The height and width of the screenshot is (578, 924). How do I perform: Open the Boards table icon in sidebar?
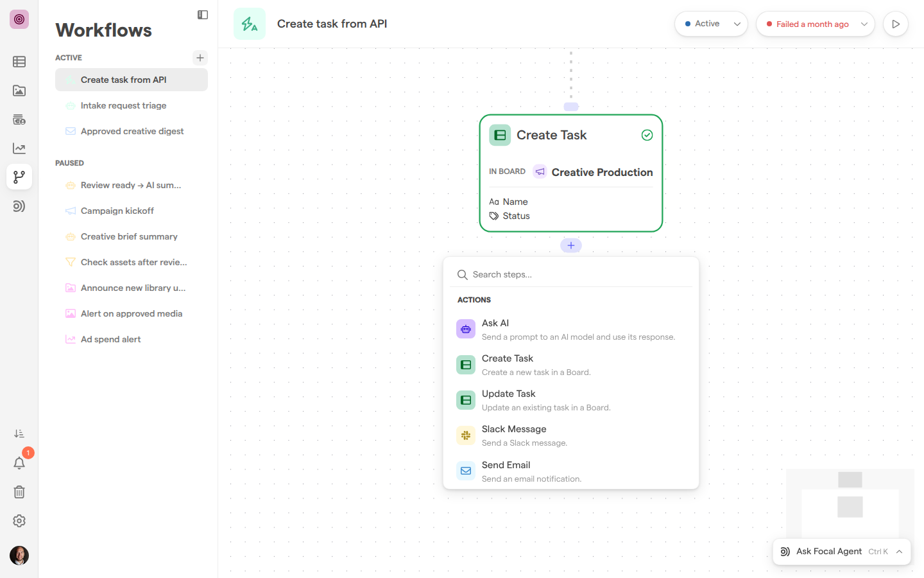[19, 62]
